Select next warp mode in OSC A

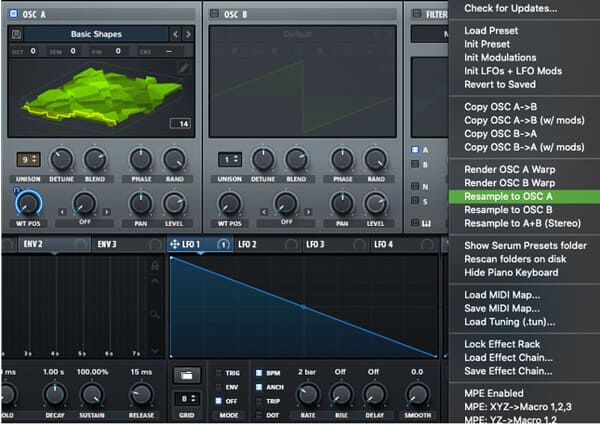[107, 212]
